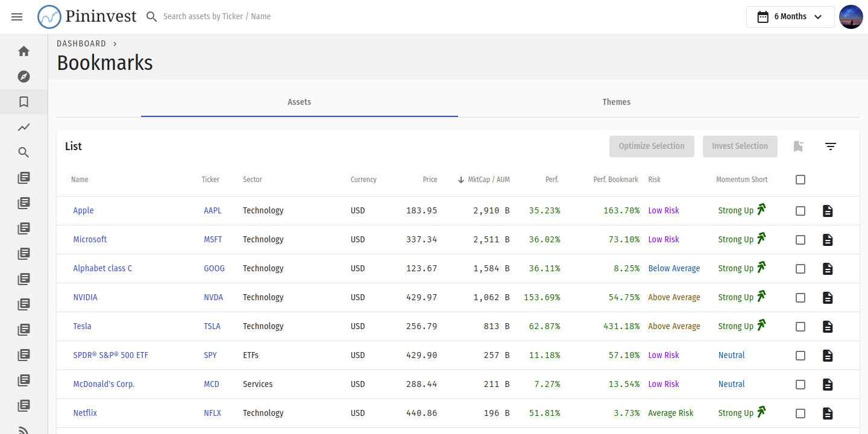Check the SPDR S&P 500 ETF row checkbox

click(800, 356)
